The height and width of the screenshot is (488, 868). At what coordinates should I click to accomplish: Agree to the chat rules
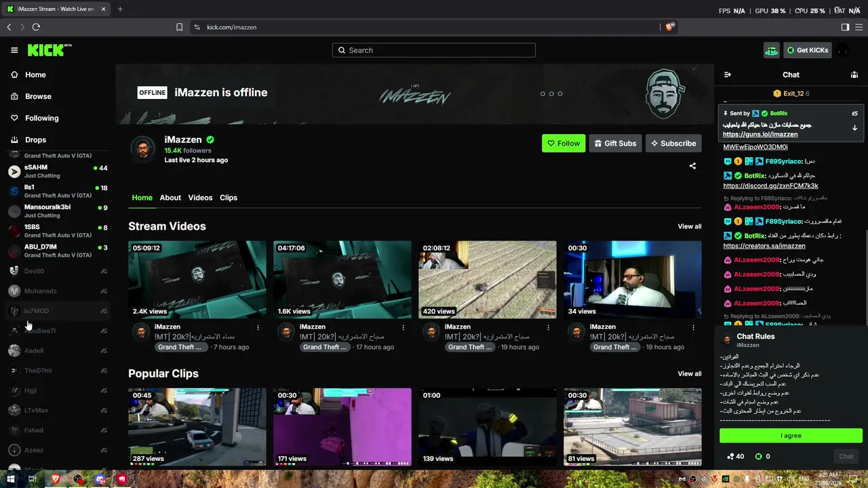coord(791,436)
